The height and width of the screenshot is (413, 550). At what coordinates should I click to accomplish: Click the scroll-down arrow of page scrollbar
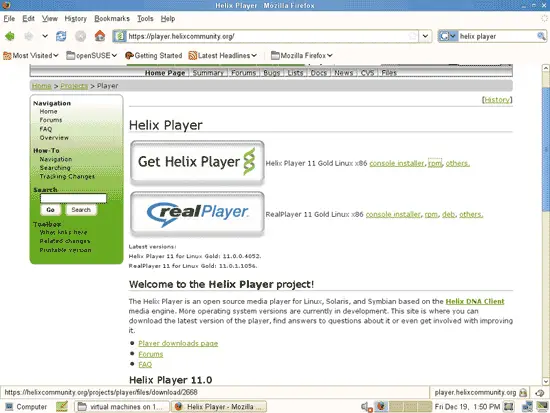click(x=546, y=381)
